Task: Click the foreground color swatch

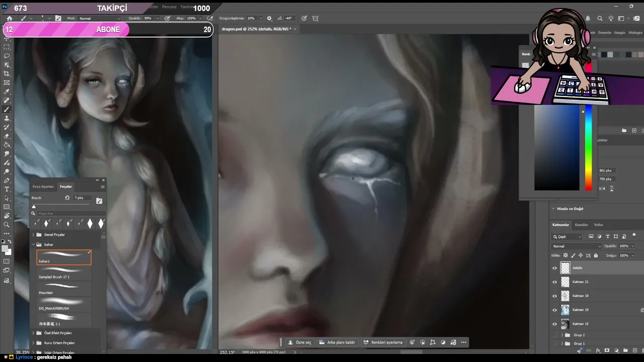Action: 5,249
